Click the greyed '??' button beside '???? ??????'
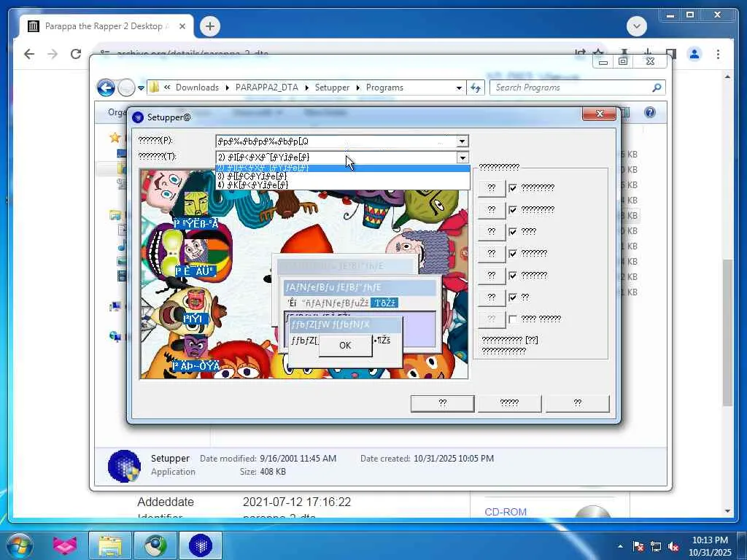747x560 pixels. [x=492, y=319]
